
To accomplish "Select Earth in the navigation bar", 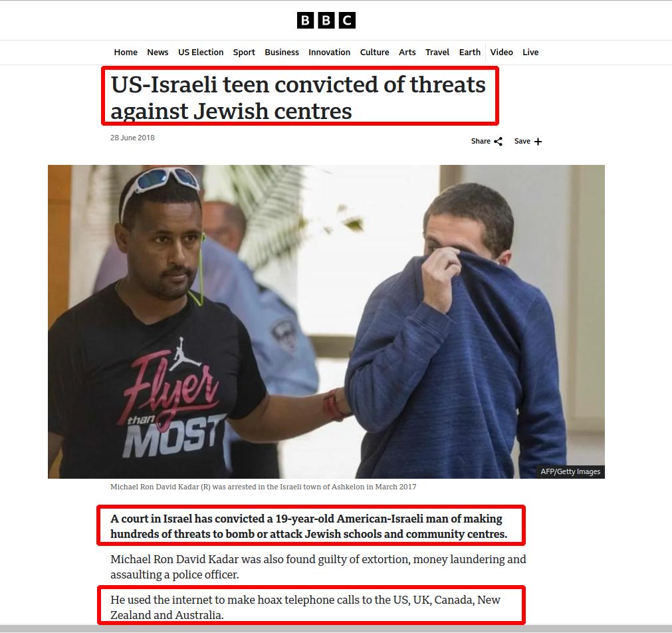I will click(470, 53).
